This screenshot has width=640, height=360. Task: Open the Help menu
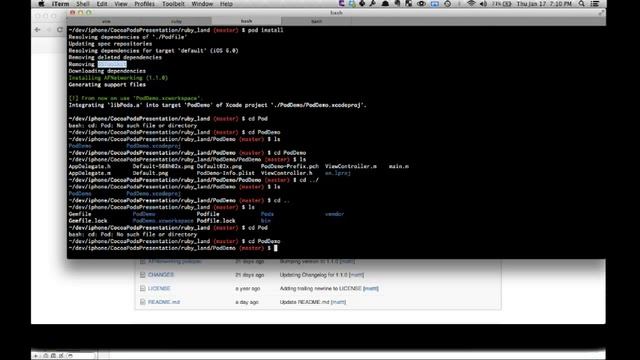226,4
